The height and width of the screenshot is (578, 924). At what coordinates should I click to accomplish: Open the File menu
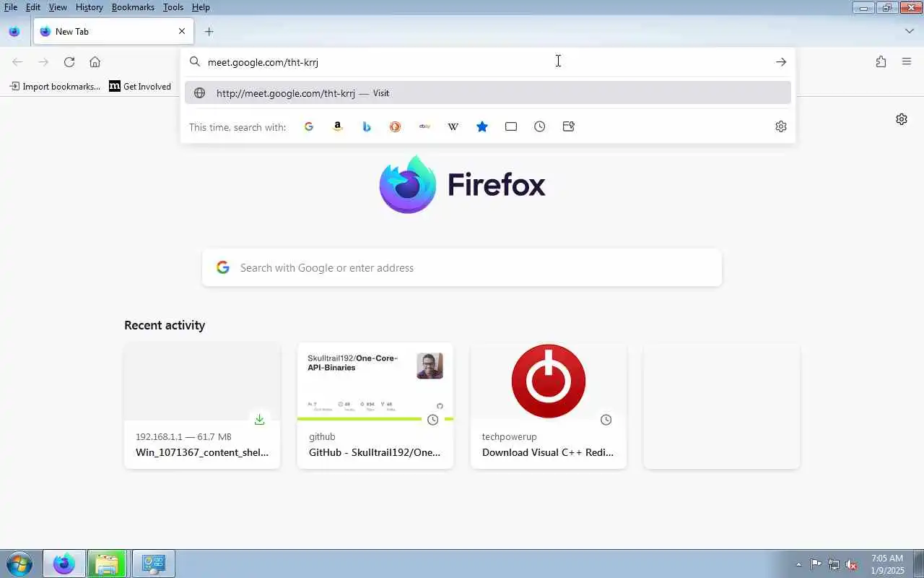click(11, 7)
